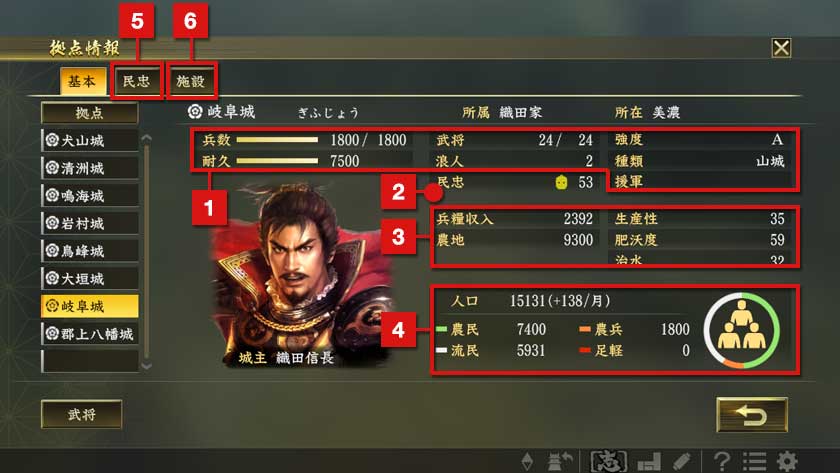Click the castle return icon in bottom bar
This screenshot has height=473, width=840.
(x=559, y=461)
